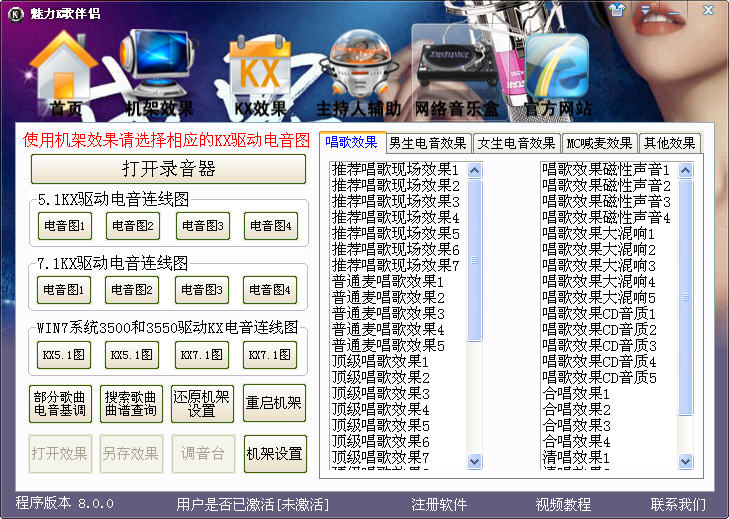Click the right list scroll down arrow
The width and height of the screenshot is (729, 519).
pos(685,461)
